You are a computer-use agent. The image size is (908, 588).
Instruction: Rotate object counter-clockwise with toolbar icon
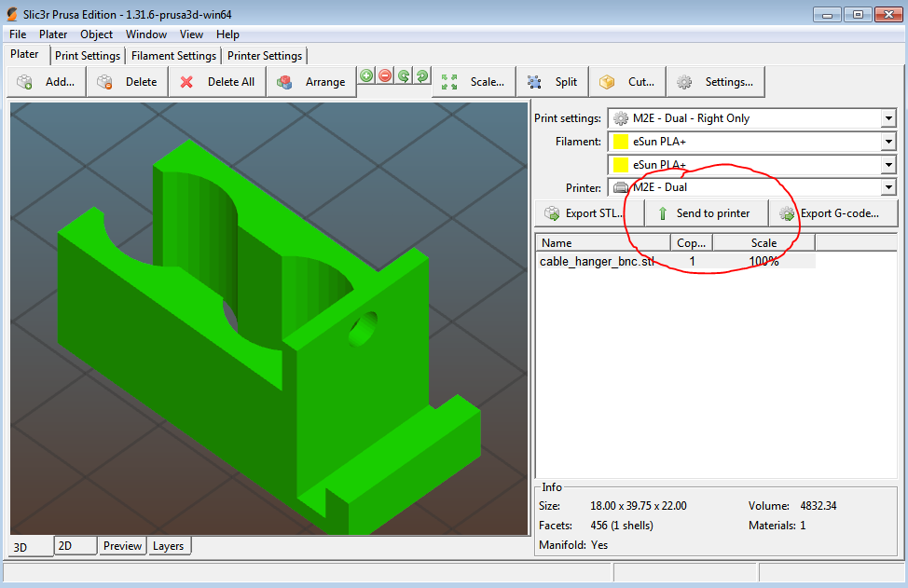[404, 75]
